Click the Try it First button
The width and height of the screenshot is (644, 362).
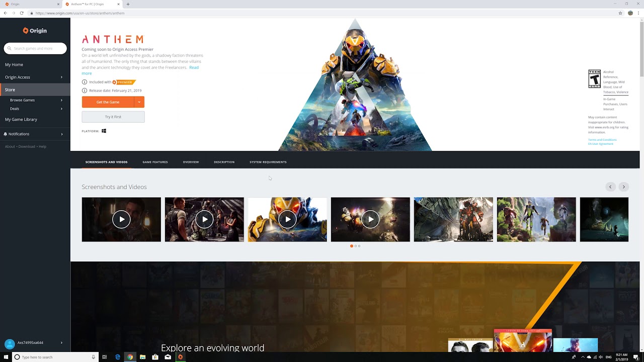[113, 117]
